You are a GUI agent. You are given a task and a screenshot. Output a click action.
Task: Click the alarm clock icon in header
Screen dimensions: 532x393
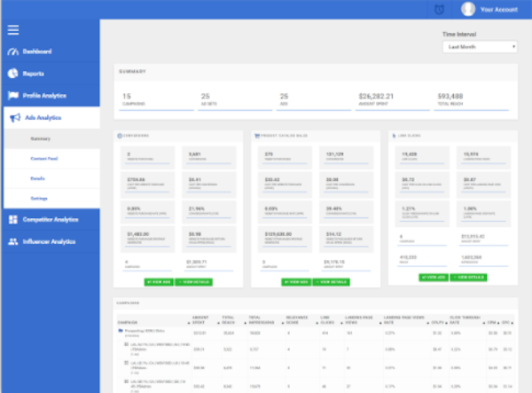click(x=441, y=10)
